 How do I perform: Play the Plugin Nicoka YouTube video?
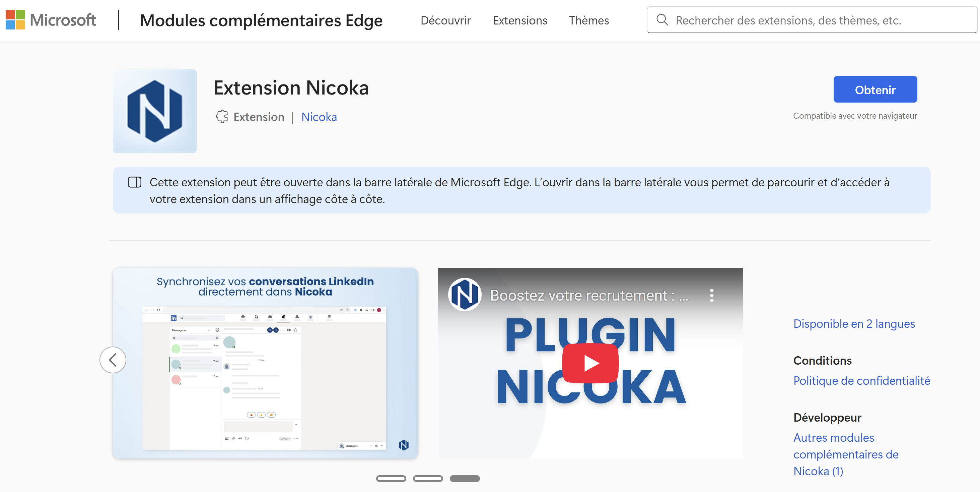tap(590, 363)
